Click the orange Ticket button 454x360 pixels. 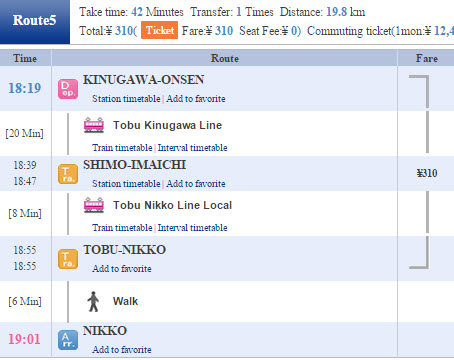(159, 30)
